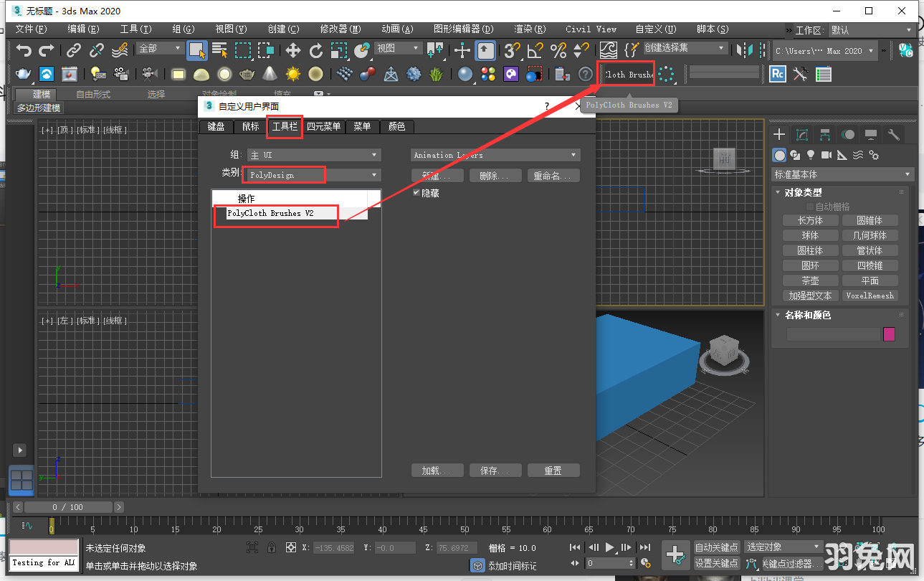The image size is (924, 581).
Task: Uncheck the 隐藏 checkbox in the dialog
Action: [x=416, y=192]
